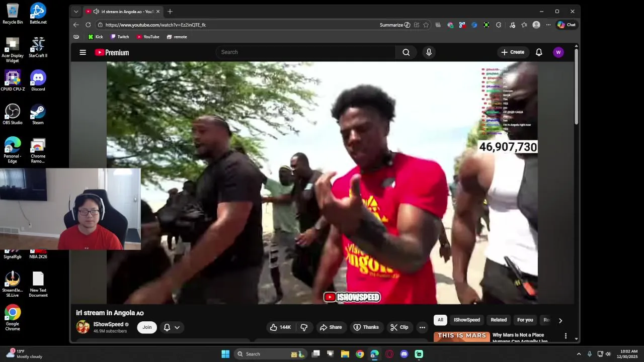Open Twitch bookmark in favorites bar
Image resolution: width=644 pixels, height=362 pixels.
[120, 37]
